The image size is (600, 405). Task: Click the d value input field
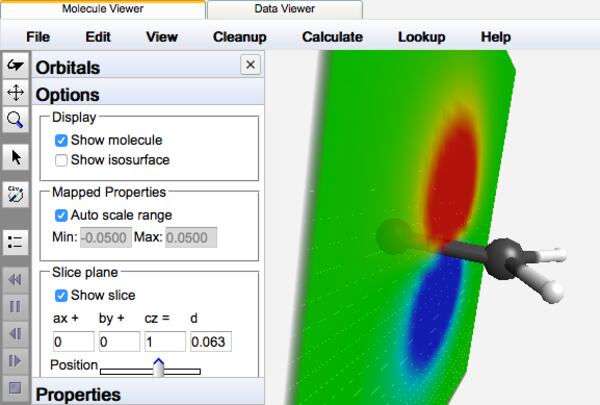click(x=211, y=342)
